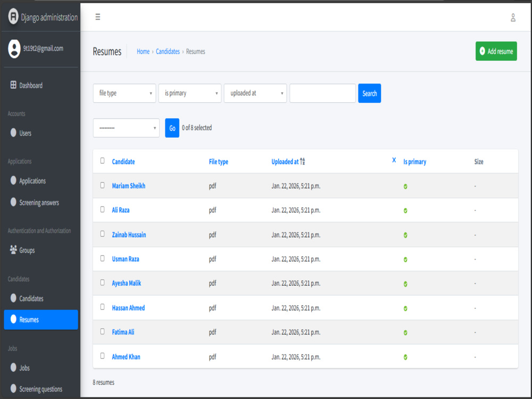Click the 9t19t2@gmail.com username text
The height and width of the screenshot is (399, 532).
coord(43,48)
